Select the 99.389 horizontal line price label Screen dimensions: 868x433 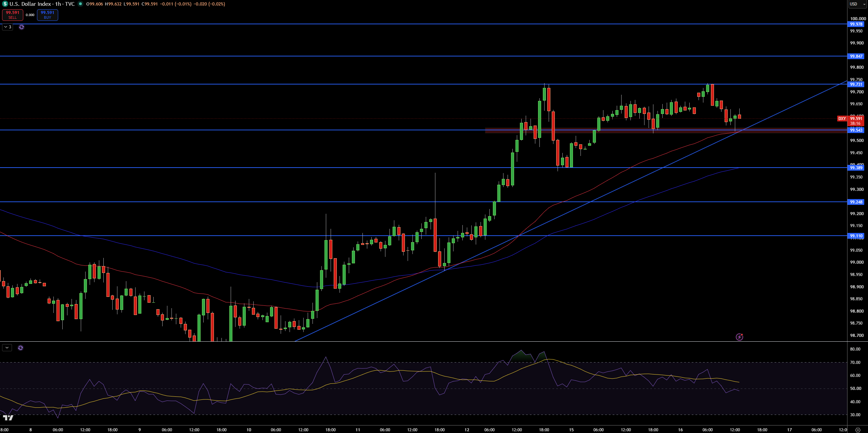(856, 168)
